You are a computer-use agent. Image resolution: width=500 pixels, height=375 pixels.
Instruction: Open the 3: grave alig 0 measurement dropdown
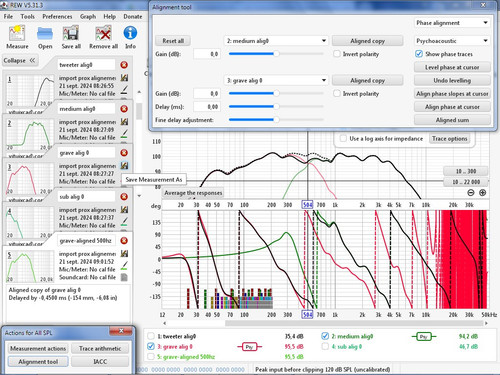(x=276, y=80)
